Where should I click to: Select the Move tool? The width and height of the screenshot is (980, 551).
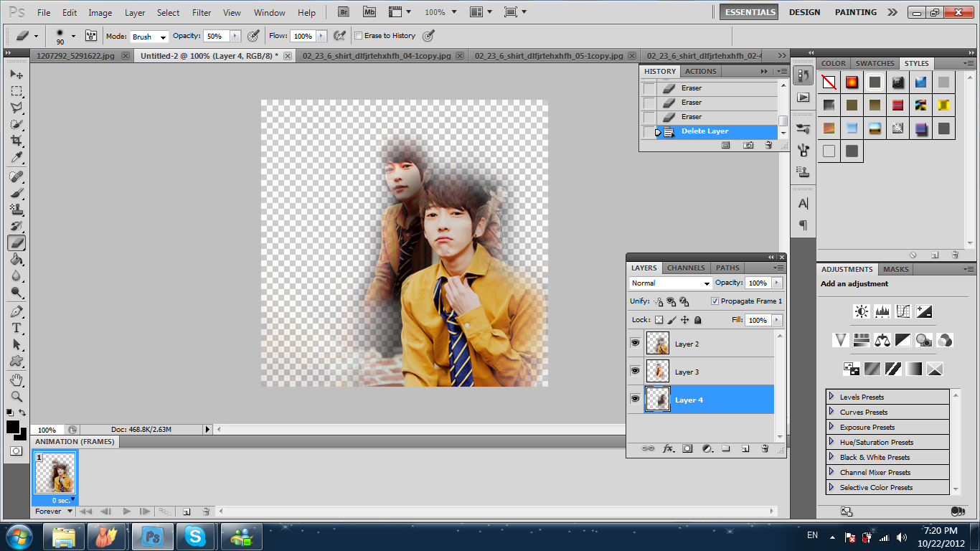[17, 75]
